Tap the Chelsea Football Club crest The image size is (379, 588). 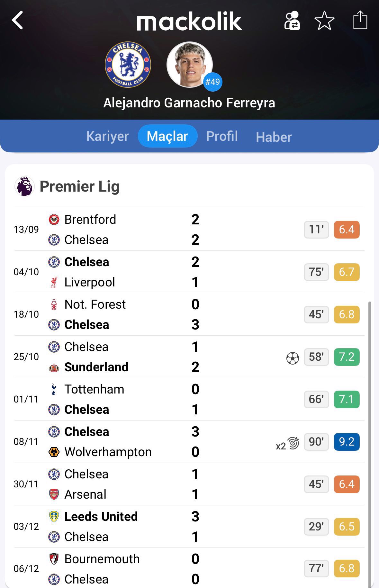128,65
